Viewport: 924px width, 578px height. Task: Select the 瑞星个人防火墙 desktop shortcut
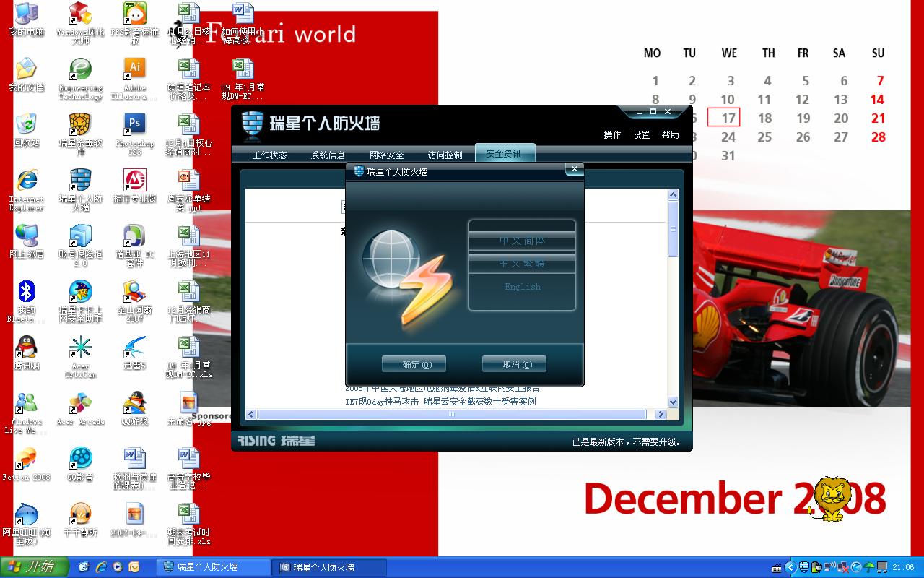pos(81,190)
